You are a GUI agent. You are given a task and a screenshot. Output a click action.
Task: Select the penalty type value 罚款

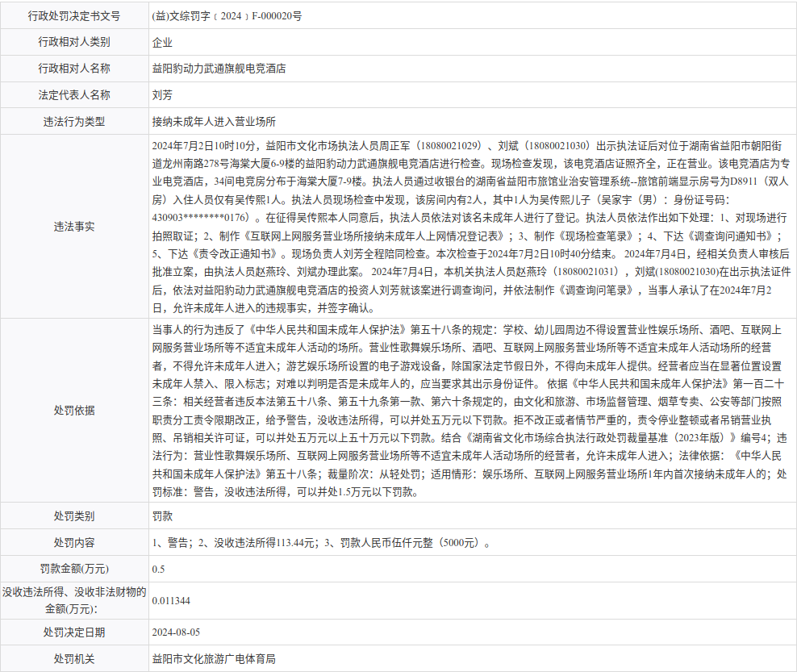point(162,515)
